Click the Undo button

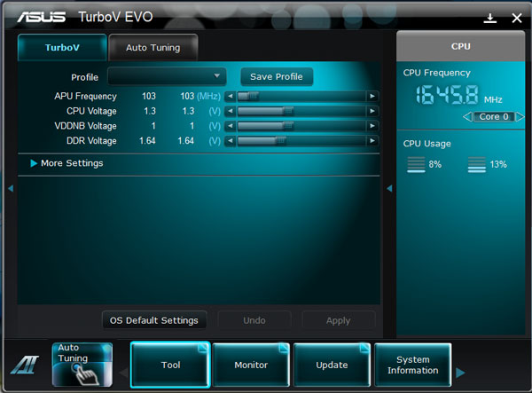pos(254,320)
